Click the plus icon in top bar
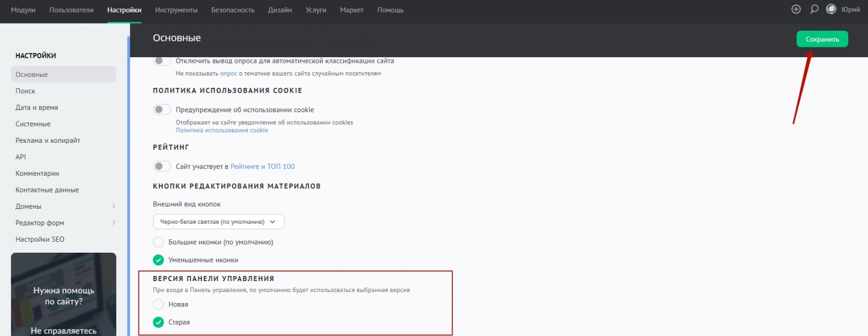 pos(796,9)
